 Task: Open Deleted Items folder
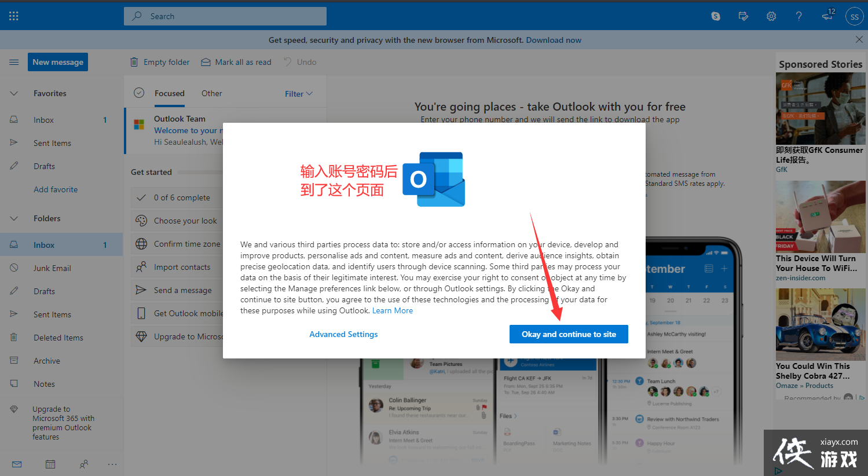click(x=61, y=338)
